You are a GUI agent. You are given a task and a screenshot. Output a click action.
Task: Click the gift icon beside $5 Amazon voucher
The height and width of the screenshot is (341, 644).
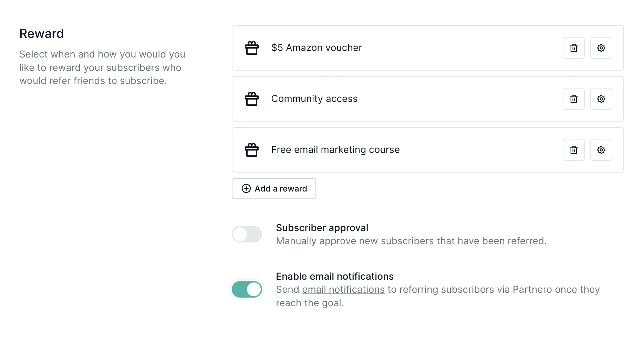(x=252, y=48)
